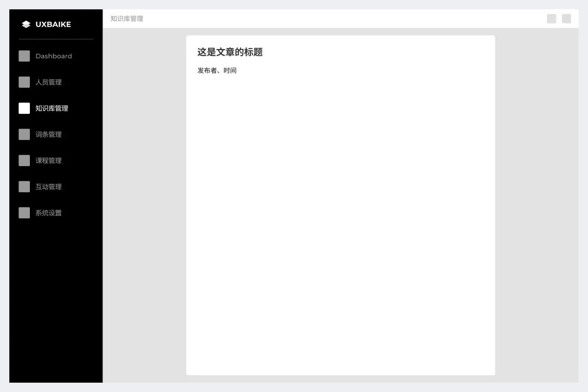Click the 人员管理 sidebar icon
This screenshot has height=392, width=588.
pos(24,82)
